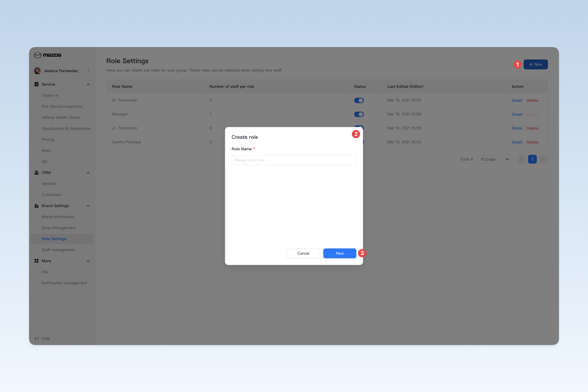Click the Role Name input field
588x392 pixels.
[x=294, y=160]
